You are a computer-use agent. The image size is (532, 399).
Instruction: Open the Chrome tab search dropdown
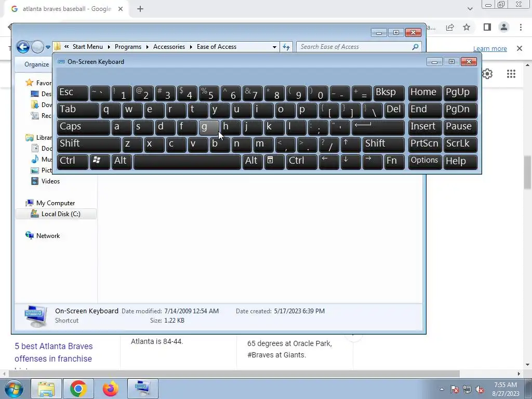pyautogui.click(x=470, y=9)
